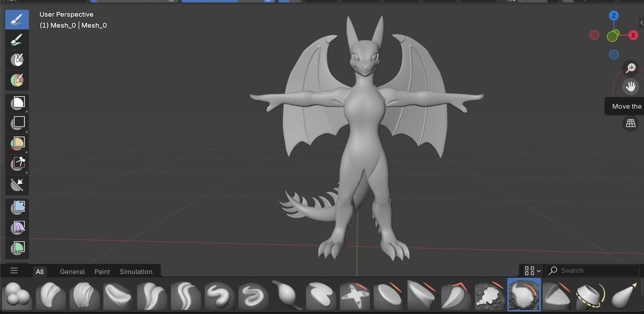Select the active Brush sculpt tool
The width and height of the screenshot is (644, 314).
[x=17, y=19]
